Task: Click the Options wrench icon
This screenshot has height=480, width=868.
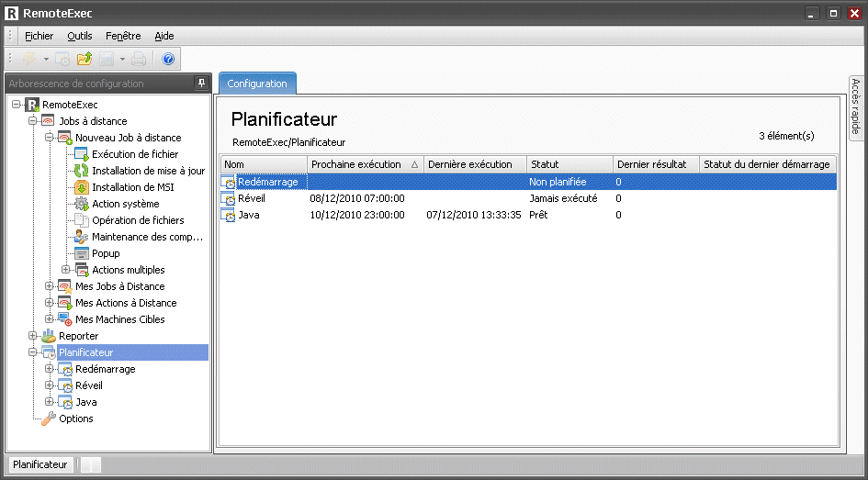Action: (49, 419)
